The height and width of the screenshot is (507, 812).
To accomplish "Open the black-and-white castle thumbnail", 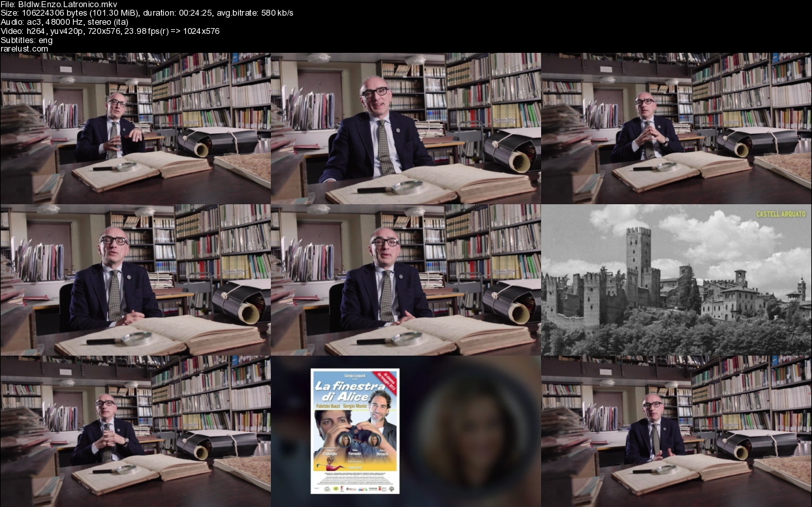I will (676, 281).
